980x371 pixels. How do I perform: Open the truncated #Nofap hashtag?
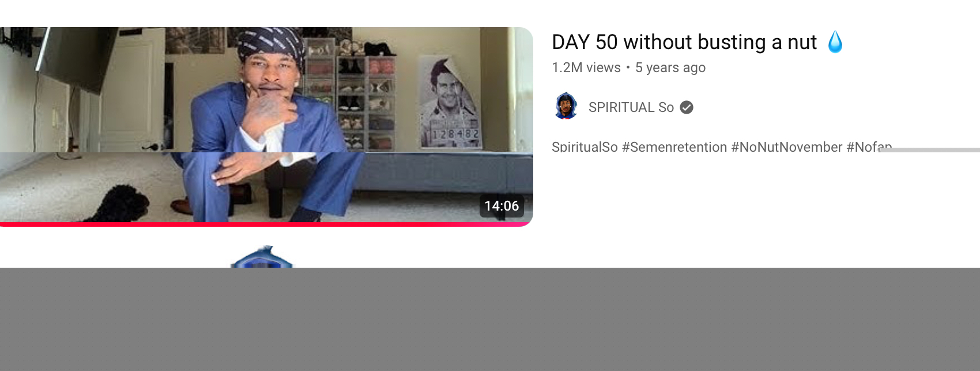tap(869, 147)
